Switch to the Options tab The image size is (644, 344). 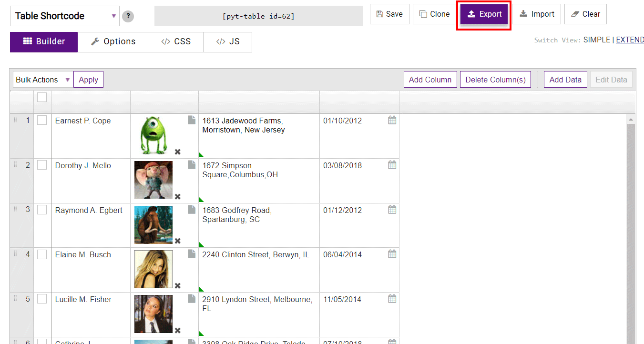(x=113, y=42)
